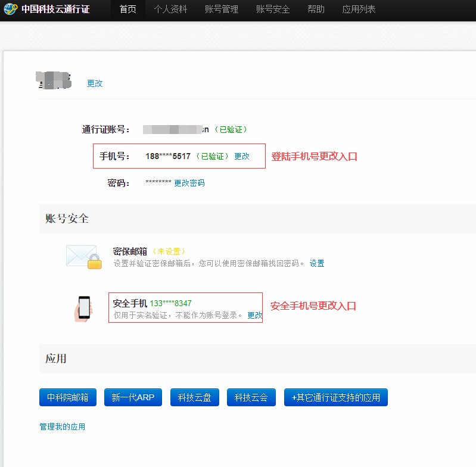Click the 中国科技云通行证 globe logo
This screenshot has height=467, width=476.
[10, 10]
